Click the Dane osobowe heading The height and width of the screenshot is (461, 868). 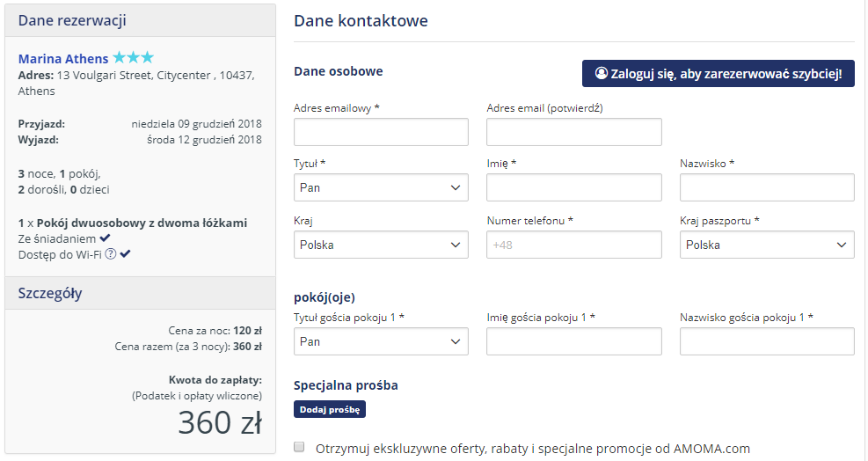339,71
